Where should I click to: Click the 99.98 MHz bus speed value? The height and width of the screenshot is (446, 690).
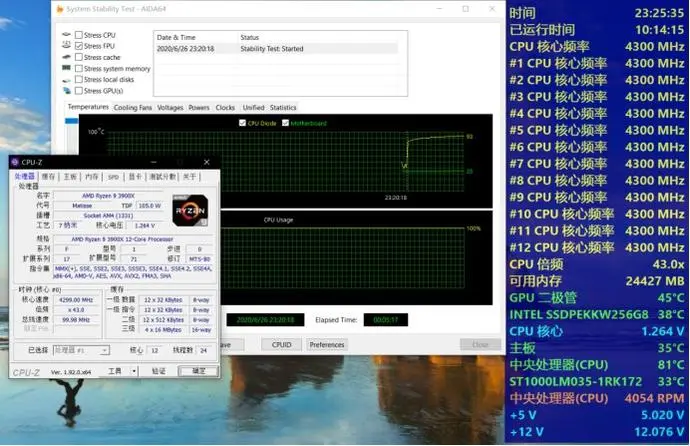click(x=76, y=320)
